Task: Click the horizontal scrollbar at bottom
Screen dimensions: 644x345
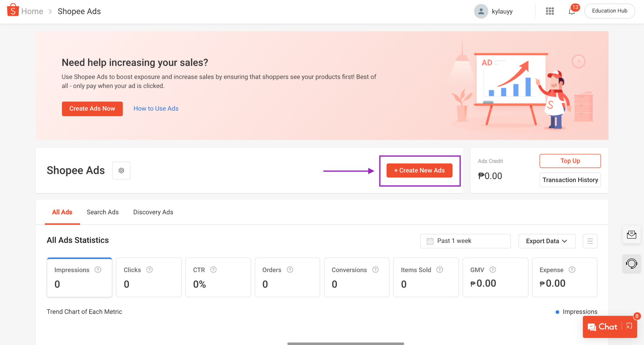Action: point(346,343)
